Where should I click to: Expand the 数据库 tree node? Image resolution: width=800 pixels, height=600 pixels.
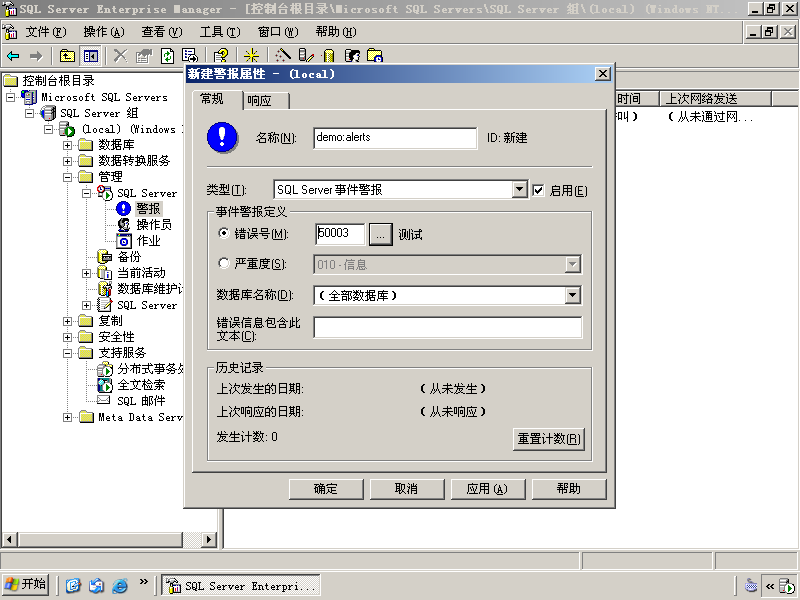point(67,145)
